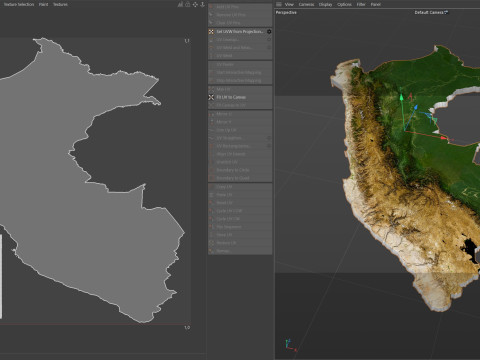480x360 pixels.
Task: Click Cycle UV CW icon
Action: coord(211,219)
